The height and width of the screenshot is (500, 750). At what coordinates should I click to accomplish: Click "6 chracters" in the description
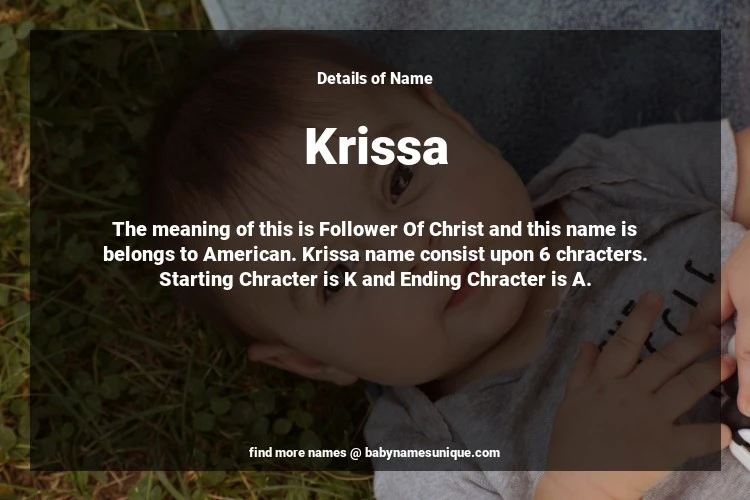tap(593, 254)
